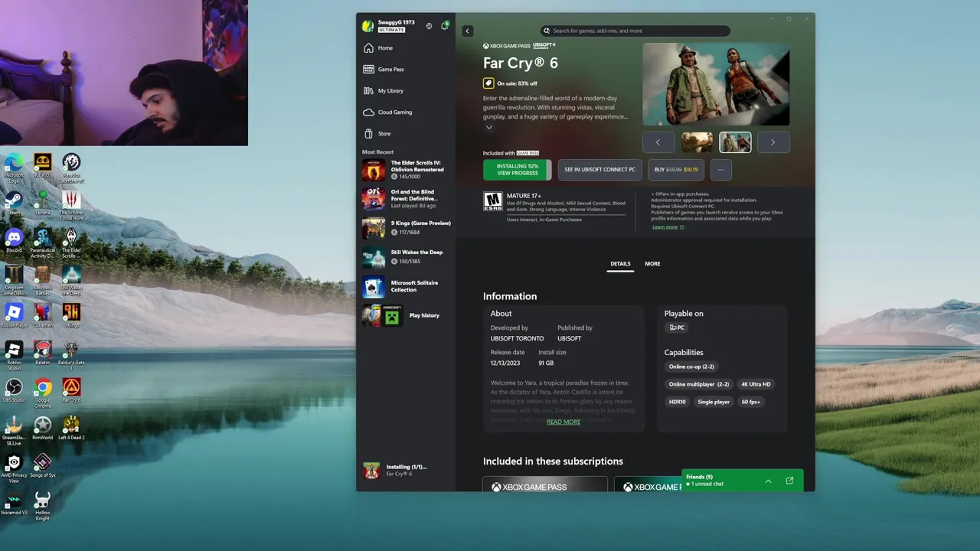Launch R.E.P.O. from the desktop

(x=43, y=165)
